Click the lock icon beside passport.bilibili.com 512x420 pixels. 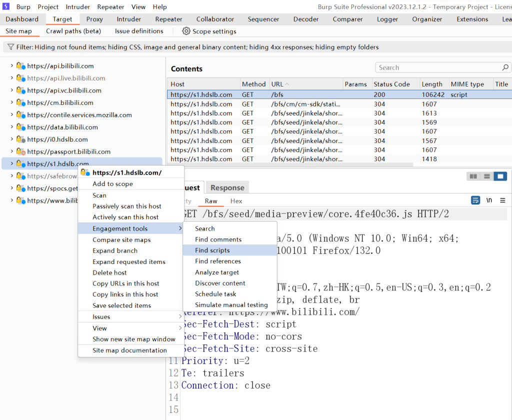coord(21,151)
